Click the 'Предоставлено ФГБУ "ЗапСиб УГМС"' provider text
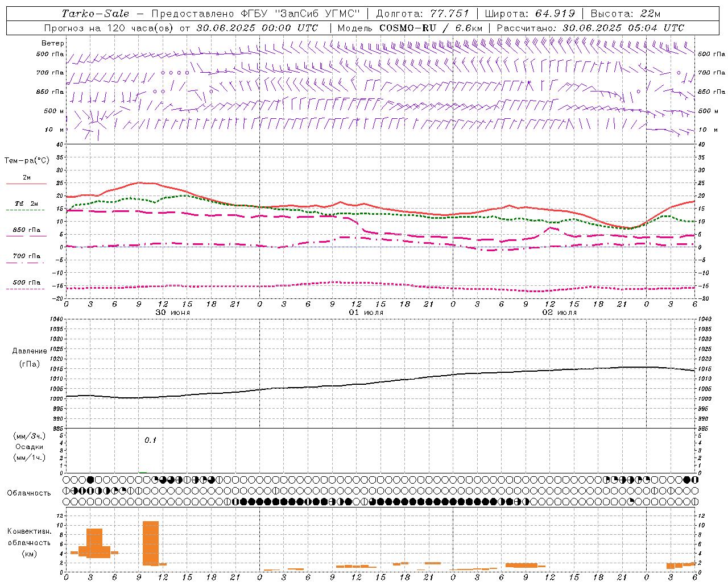 coord(255,14)
